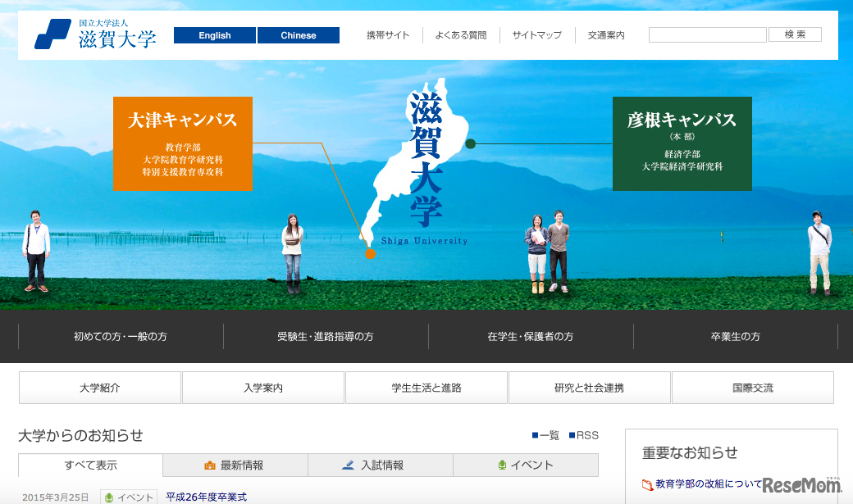853x504 pixels.
Task: Click the イベント tab green icon
Action: [502, 465]
